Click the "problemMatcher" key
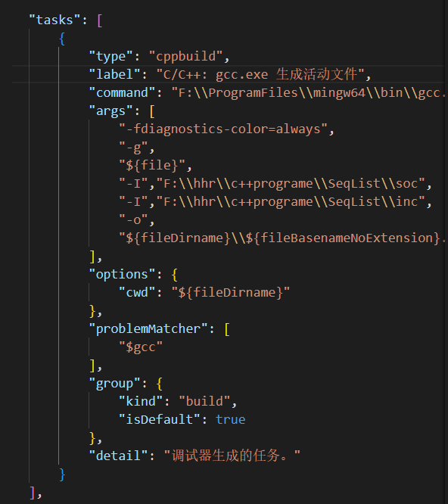This screenshot has height=504, width=448. [x=148, y=329]
